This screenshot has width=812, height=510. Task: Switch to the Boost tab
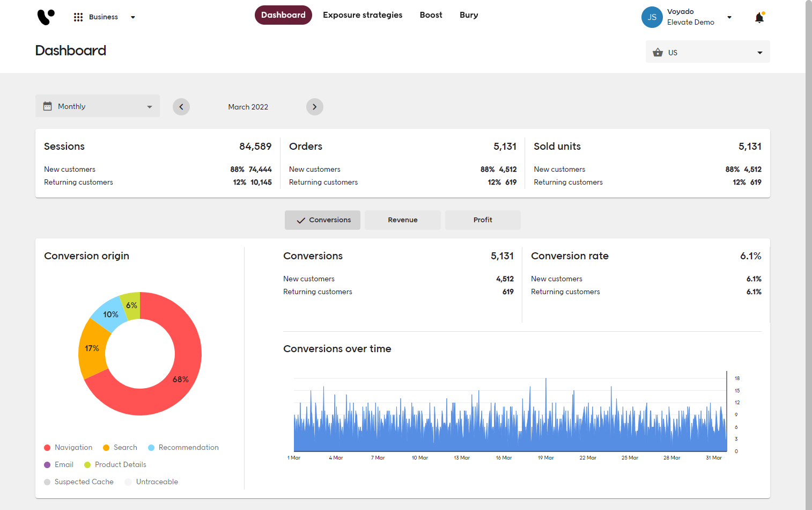(431, 15)
